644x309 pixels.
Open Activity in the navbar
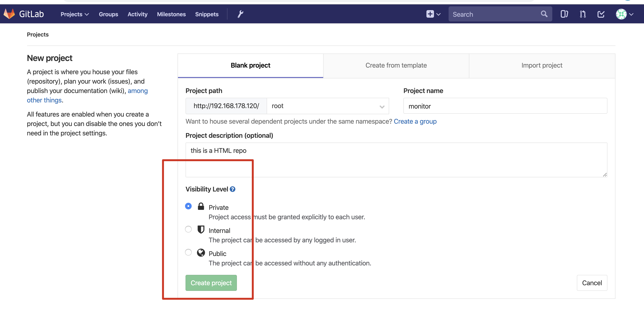click(x=137, y=14)
